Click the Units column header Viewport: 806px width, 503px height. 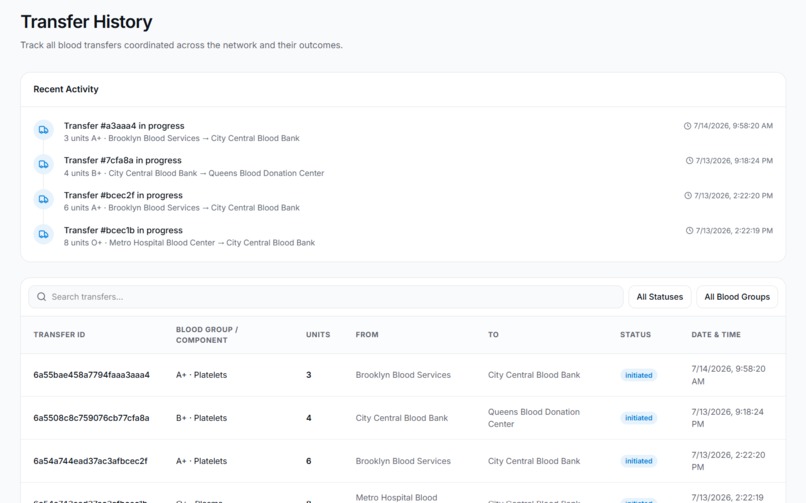[318, 334]
